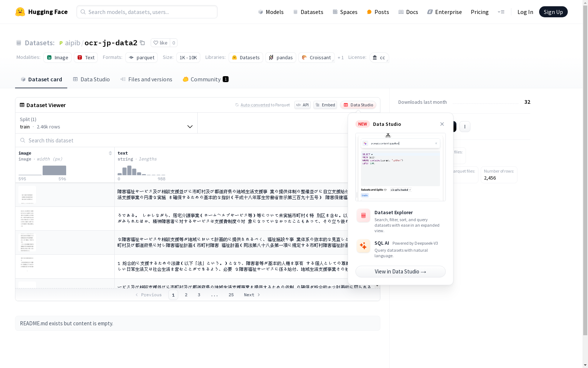Focus the search models, datasets, users field
588x368 pixels.
click(x=147, y=12)
